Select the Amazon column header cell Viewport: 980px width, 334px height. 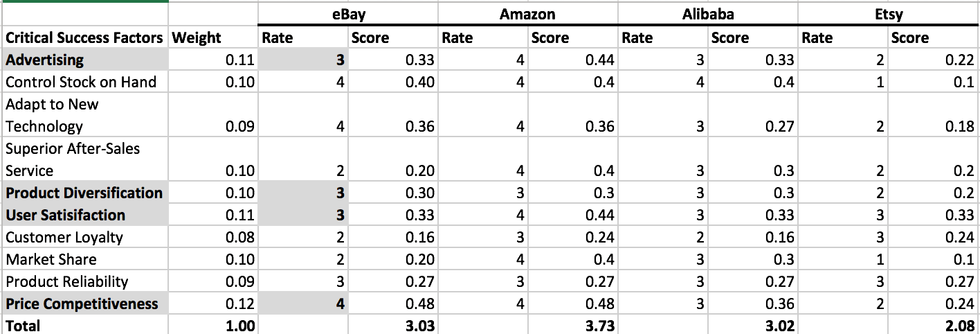coord(527,14)
